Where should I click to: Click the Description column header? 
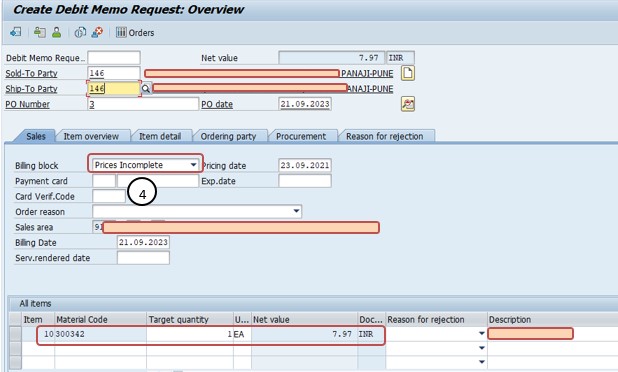pyautogui.click(x=553, y=320)
